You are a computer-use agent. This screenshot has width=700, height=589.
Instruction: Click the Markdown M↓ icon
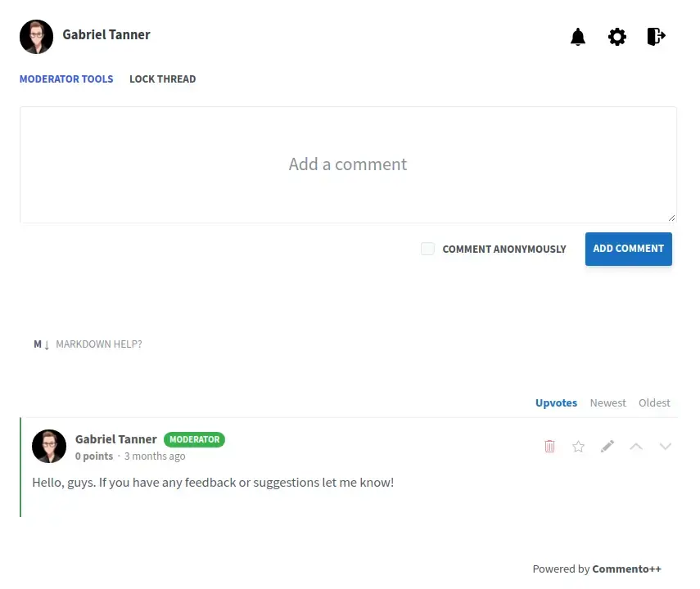[41, 344]
